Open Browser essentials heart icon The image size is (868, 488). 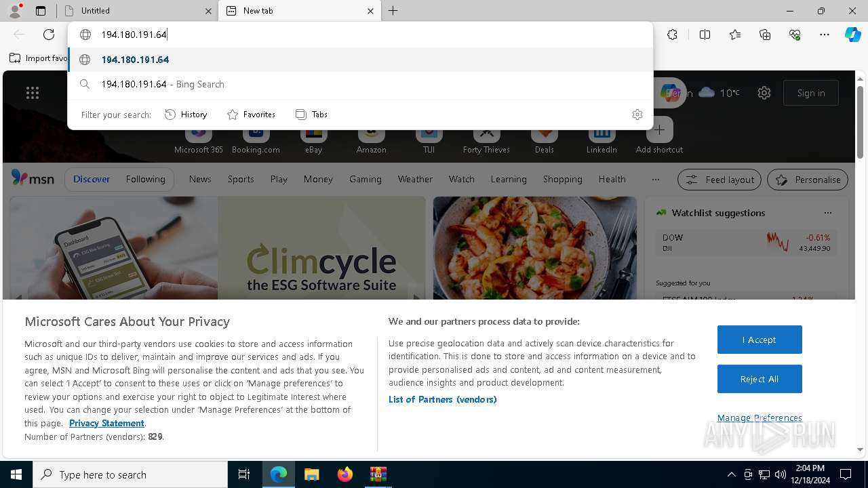coord(795,35)
